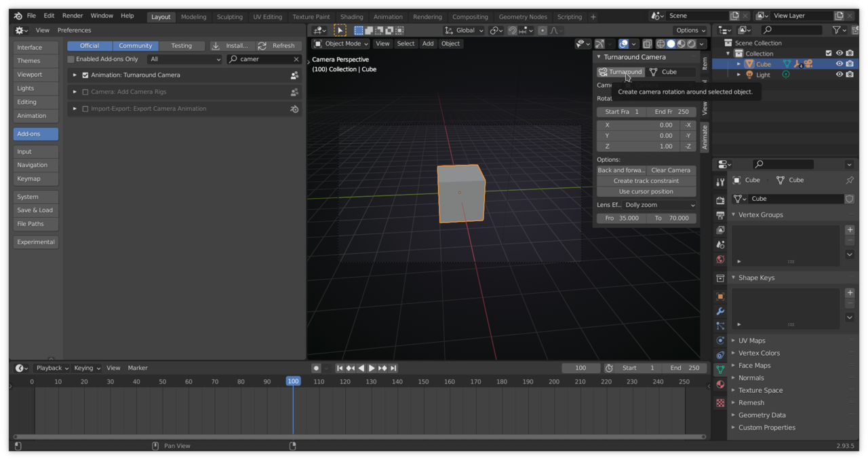Switch to rendered viewport shading
The width and height of the screenshot is (868, 460).
(x=692, y=43)
